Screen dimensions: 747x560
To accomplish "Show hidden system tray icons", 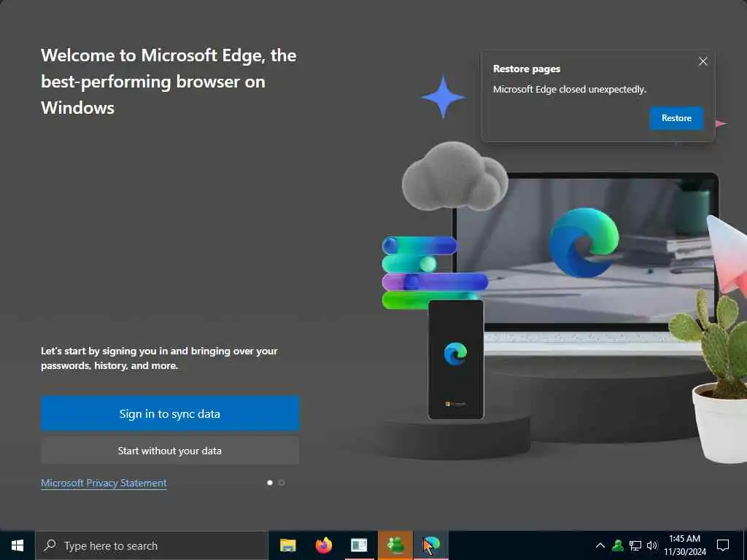I will coord(600,545).
